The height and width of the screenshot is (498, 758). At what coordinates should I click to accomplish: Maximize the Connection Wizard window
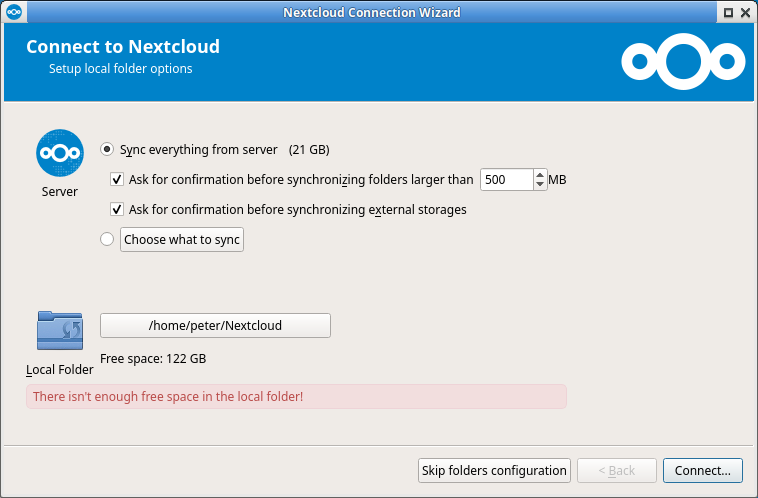[x=728, y=13]
